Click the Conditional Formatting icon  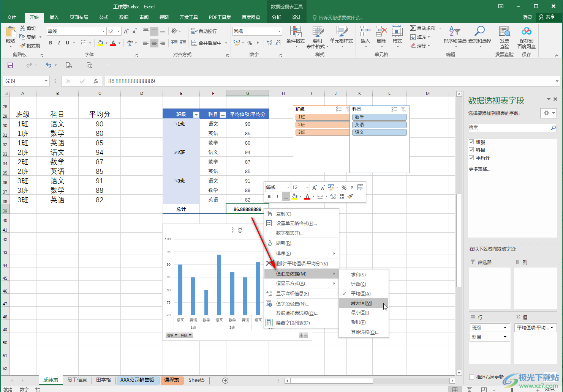(295, 32)
